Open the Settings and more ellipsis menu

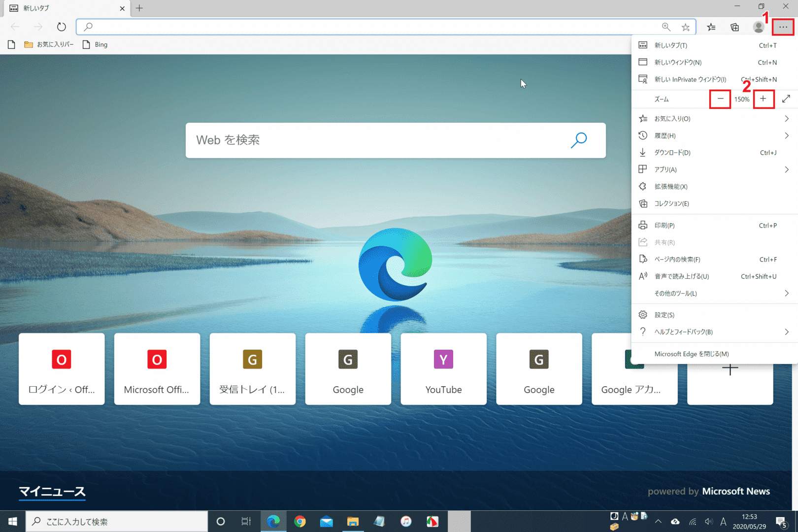[x=783, y=27]
